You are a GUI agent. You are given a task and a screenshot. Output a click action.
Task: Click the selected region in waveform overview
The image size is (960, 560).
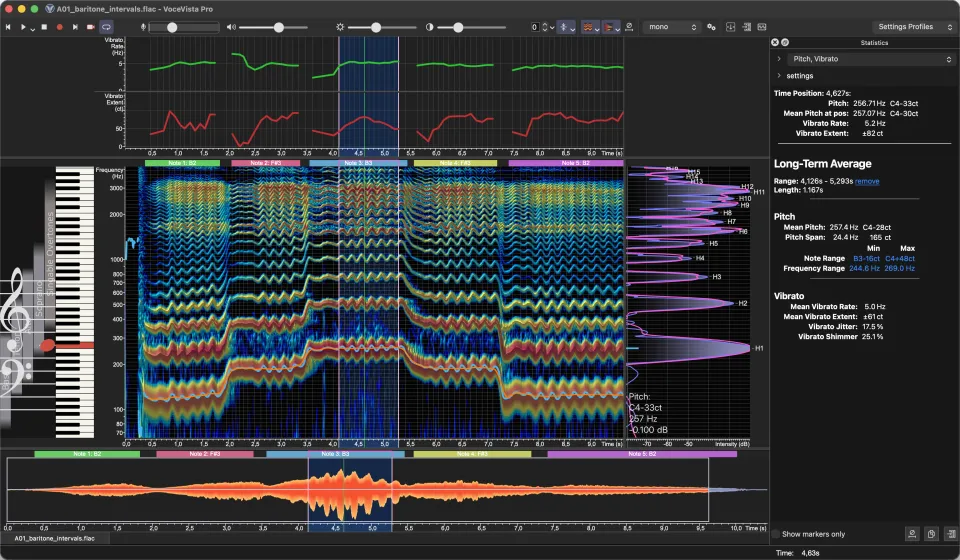(350, 490)
